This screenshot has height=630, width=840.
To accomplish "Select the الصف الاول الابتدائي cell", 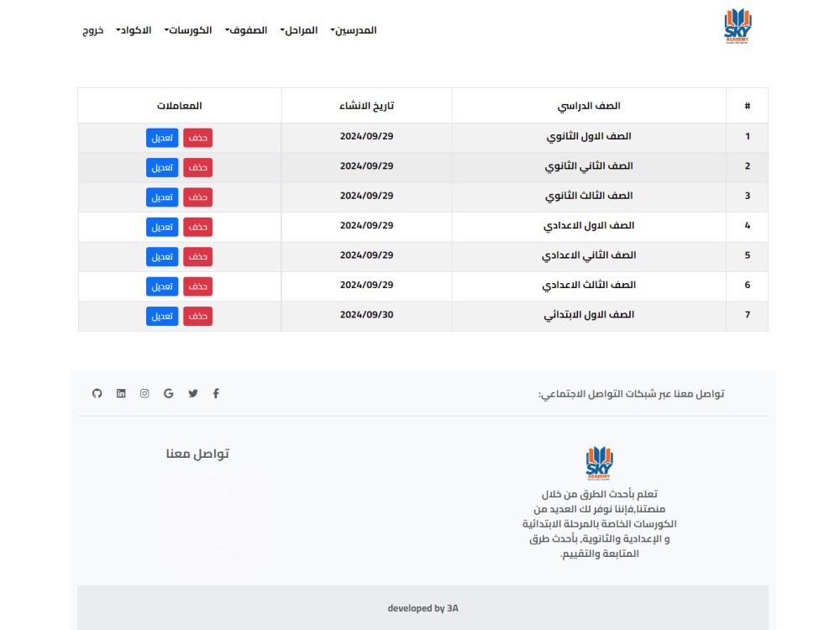I will (x=589, y=315).
